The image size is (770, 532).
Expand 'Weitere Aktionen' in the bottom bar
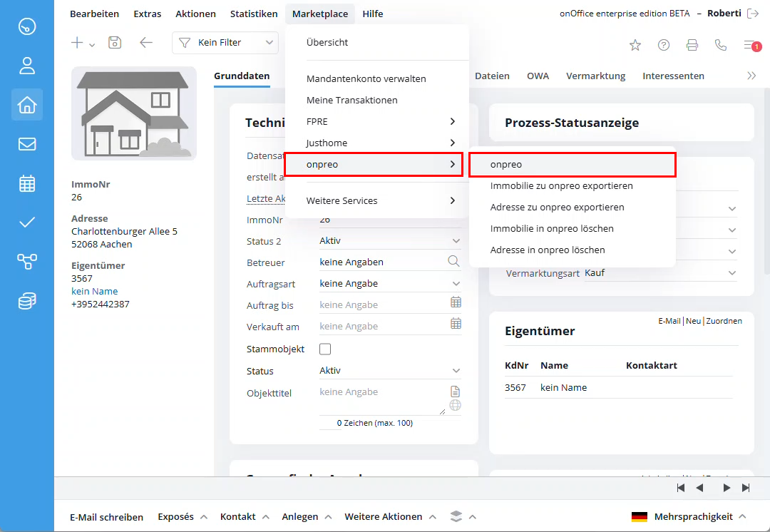click(385, 516)
